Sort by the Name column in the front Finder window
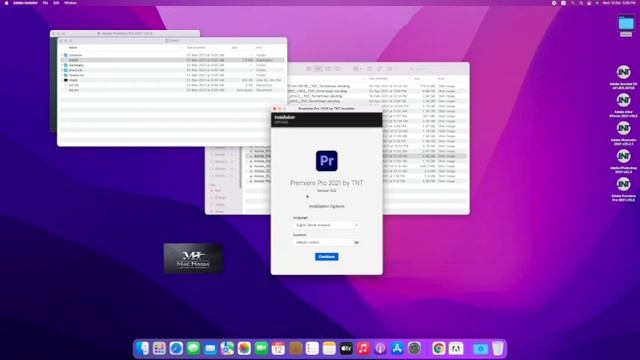Screen dimensions: 640x360 pos(73,48)
